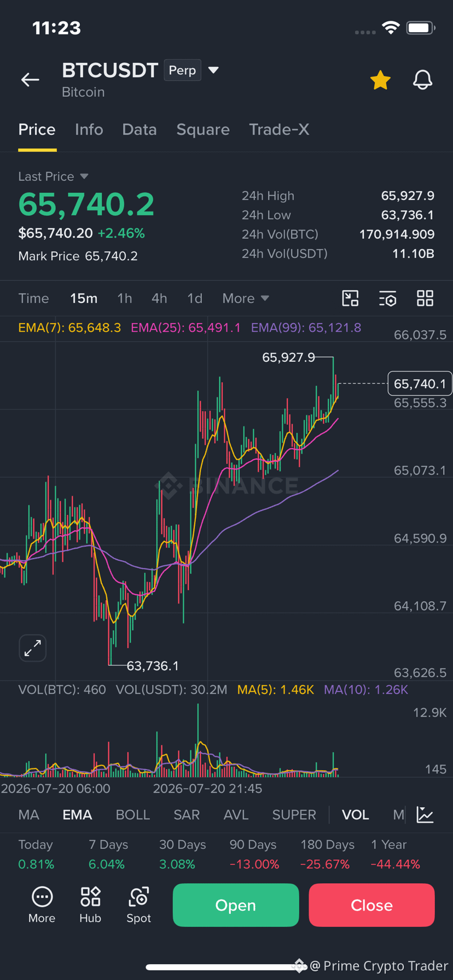
Task: Expand the BTCUSDT pair dropdown arrow
Action: [x=214, y=70]
